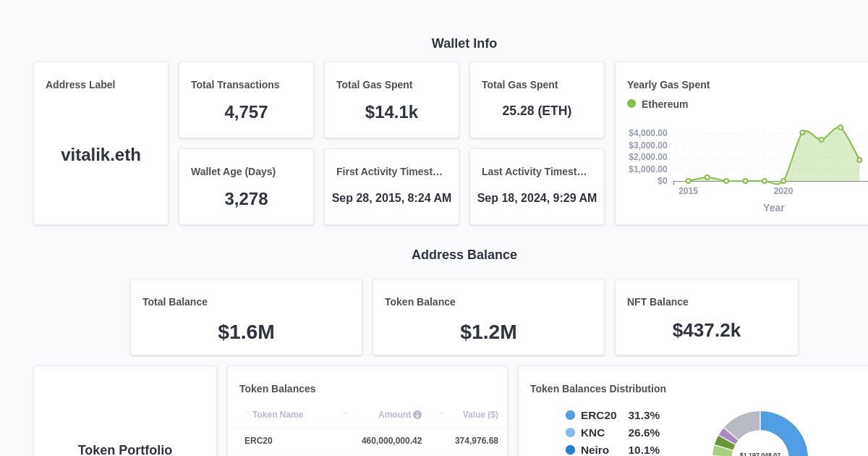Click the vitalik.eth address label
The image size is (868, 456).
click(101, 154)
